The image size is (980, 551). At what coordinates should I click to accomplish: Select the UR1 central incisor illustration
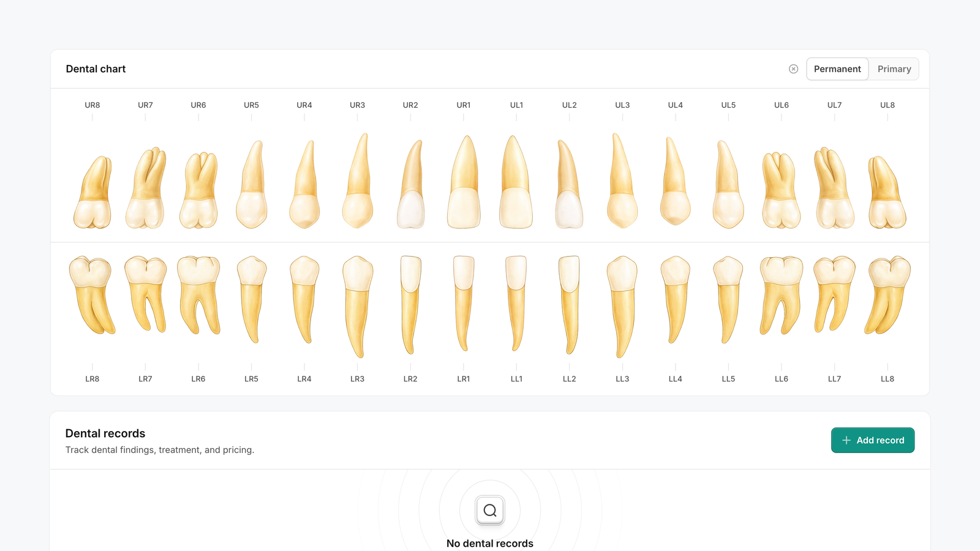coord(464,182)
